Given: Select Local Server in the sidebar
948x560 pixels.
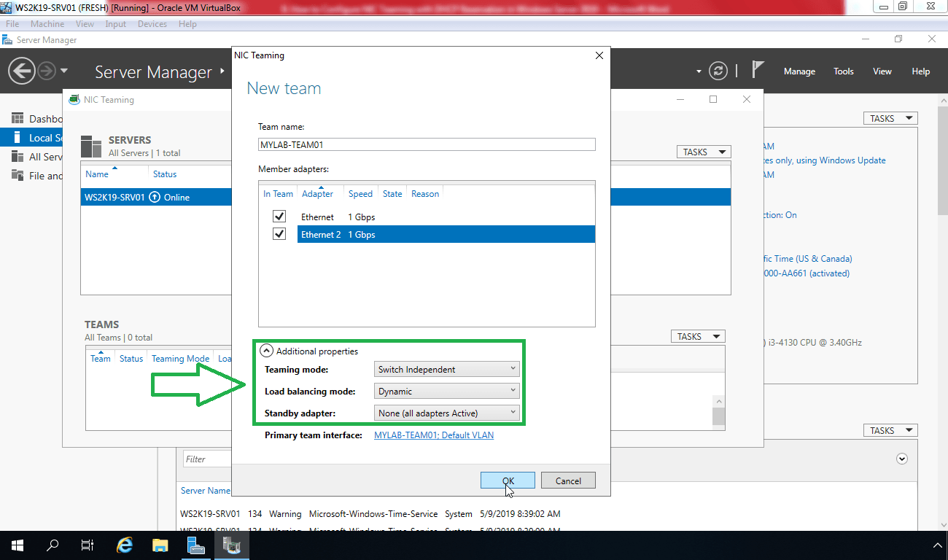Looking at the screenshot, I should pos(44,137).
